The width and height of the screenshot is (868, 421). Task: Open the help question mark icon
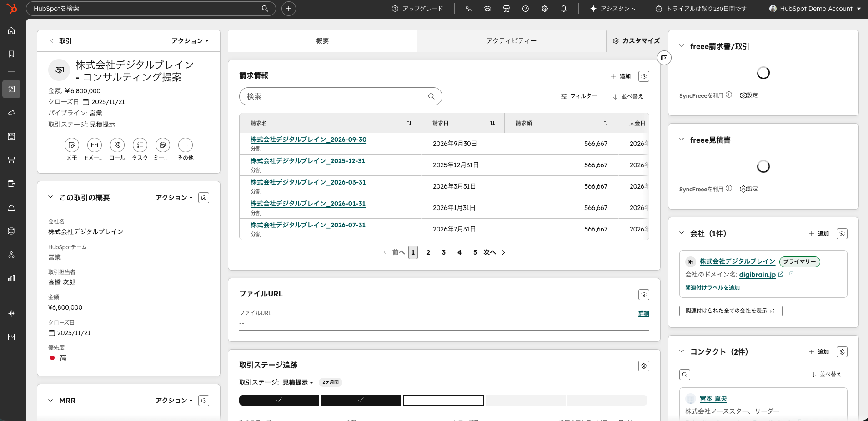(526, 9)
